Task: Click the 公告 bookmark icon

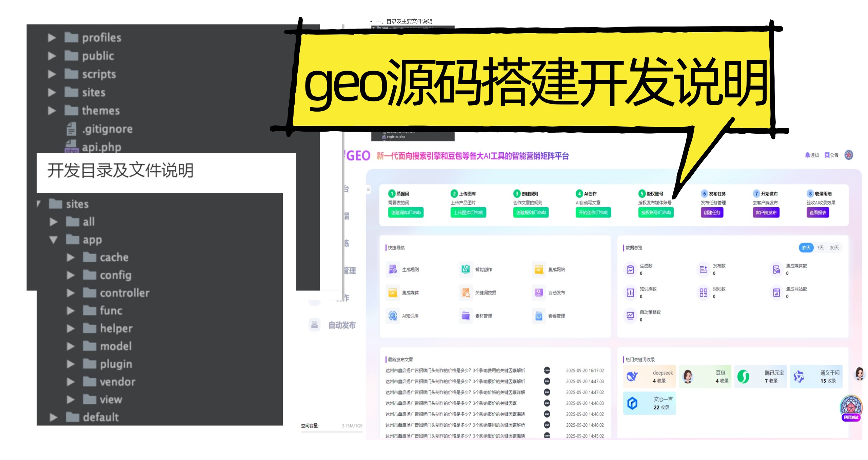Action: click(827, 155)
